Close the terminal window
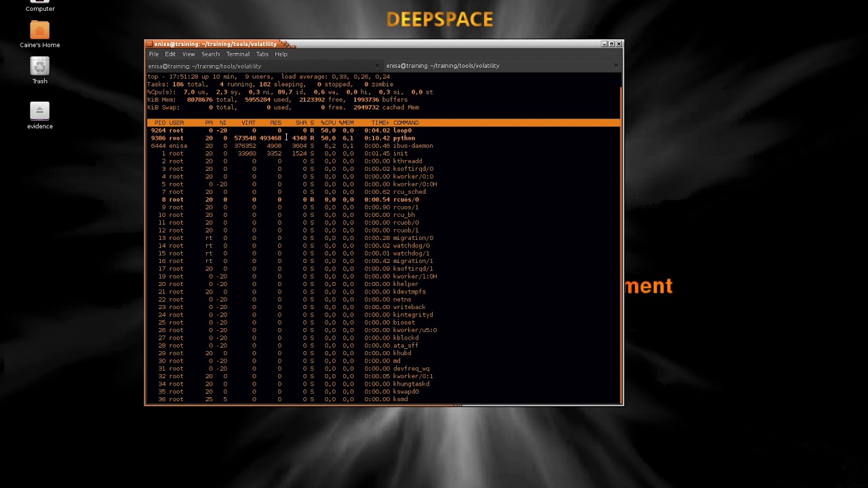Screen dimensions: 868x488 [x=618, y=44]
